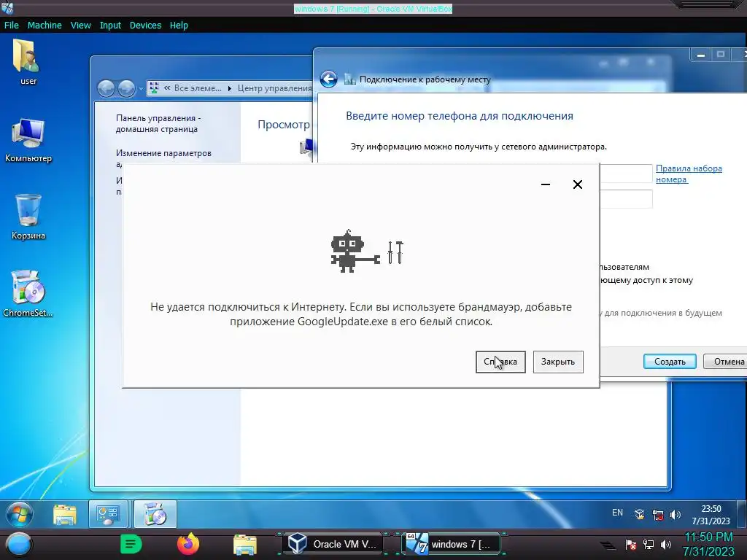Click the Windows 7 Start orb
Screen dimensions: 747x560
click(20, 514)
